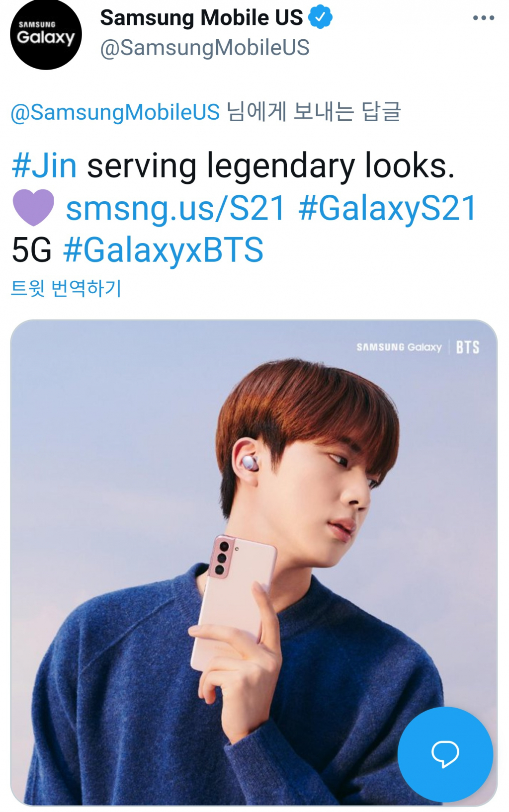
Task: Open the #GalaxyS21 hashtag
Action: (388, 209)
